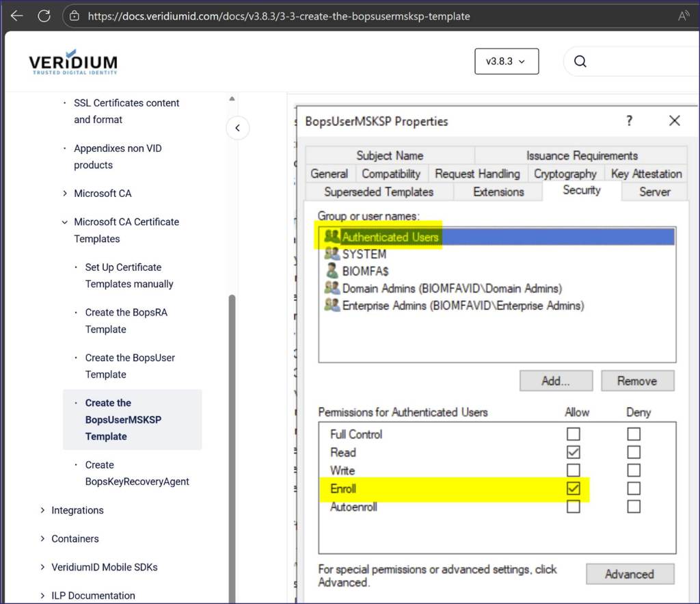This screenshot has width=700, height=604.
Task: Enable Allow Full Control checkbox
Action: click(574, 434)
